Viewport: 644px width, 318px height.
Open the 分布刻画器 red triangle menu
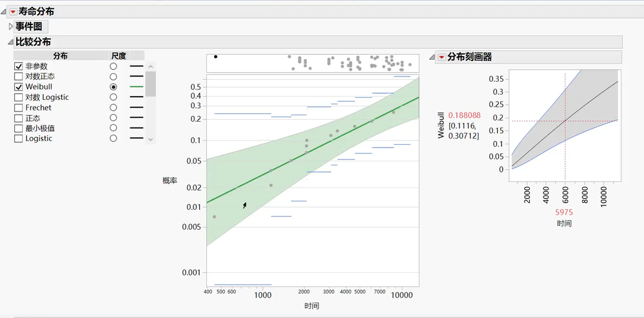click(x=442, y=57)
